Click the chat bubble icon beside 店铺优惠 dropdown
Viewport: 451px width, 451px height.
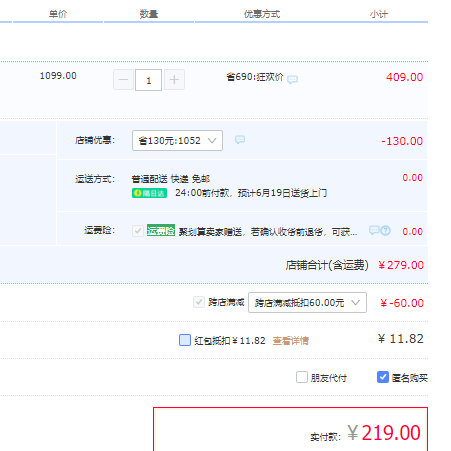(x=240, y=140)
